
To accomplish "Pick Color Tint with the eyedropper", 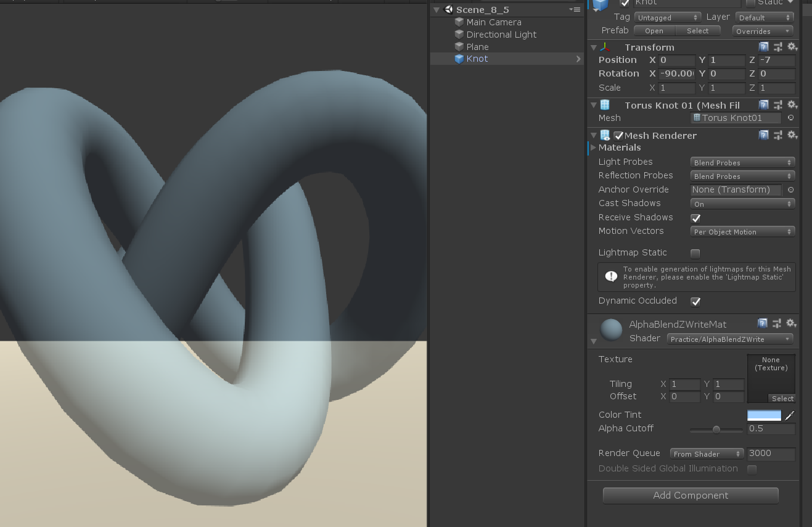I will 790,415.
